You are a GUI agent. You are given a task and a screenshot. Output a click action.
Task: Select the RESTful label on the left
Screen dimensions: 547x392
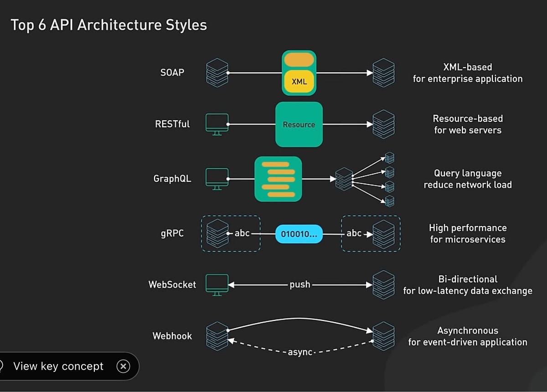click(x=172, y=124)
